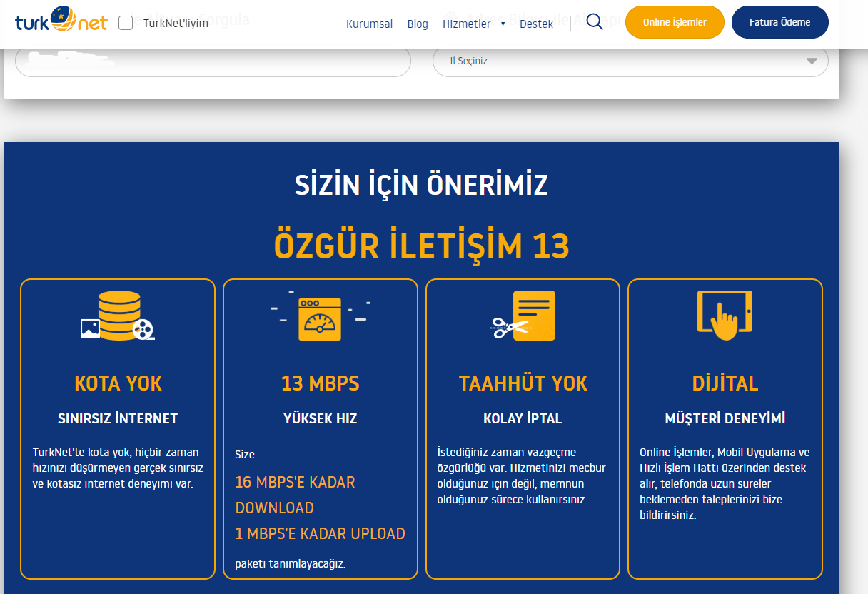
Task: Click the KOLAY İPTAL subtitle
Action: [x=523, y=419]
